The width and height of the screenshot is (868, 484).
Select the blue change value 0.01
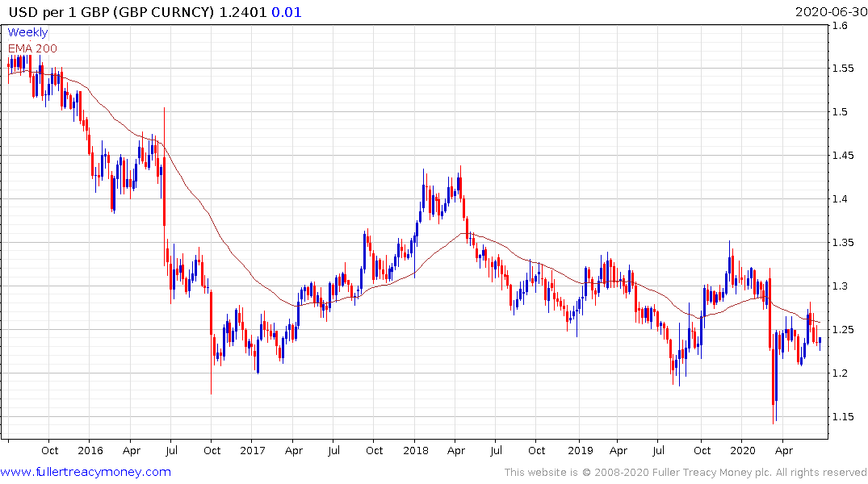[287, 12]
